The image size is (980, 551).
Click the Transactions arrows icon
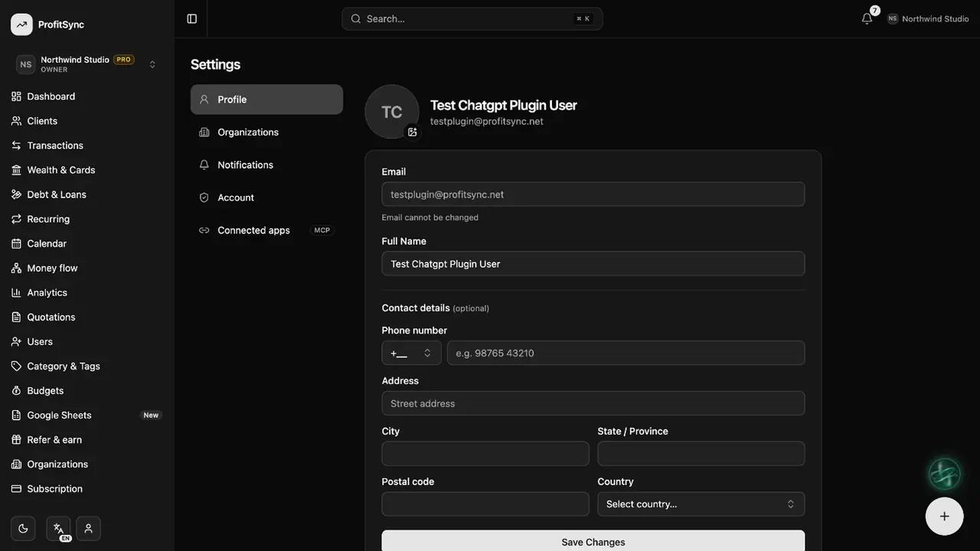tap(16, 145)
